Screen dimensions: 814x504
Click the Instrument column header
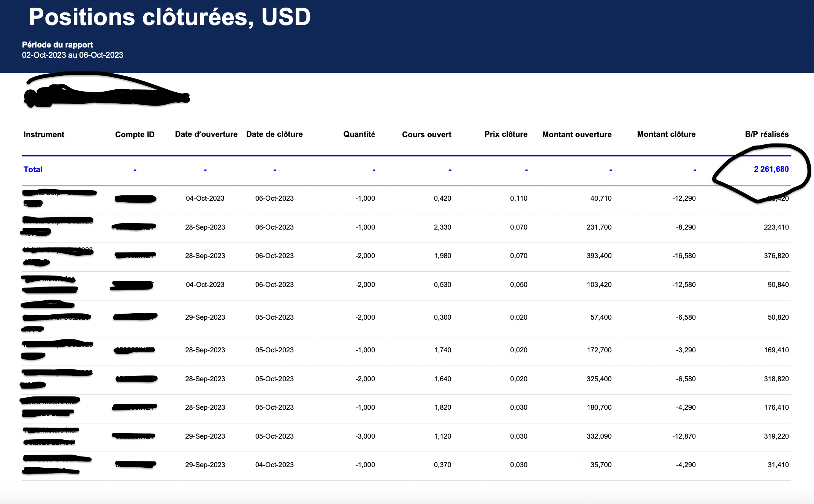point(44,135)
